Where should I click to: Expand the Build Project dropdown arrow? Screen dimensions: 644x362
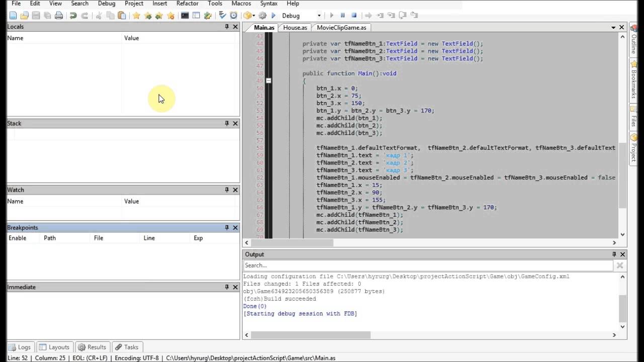tap(254, 16)
